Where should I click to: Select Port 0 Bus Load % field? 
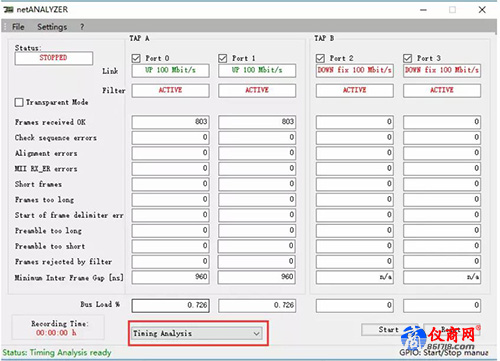pos(170,305)
